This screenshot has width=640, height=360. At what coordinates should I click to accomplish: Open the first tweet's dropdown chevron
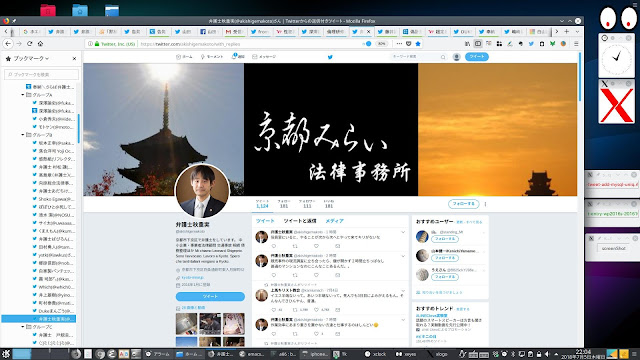403,232
